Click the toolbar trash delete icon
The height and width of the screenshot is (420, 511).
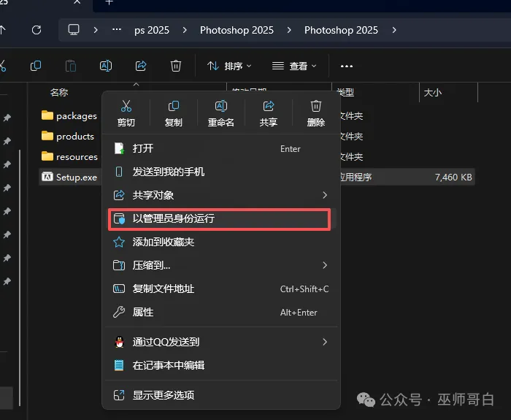(x=176, y=66)
